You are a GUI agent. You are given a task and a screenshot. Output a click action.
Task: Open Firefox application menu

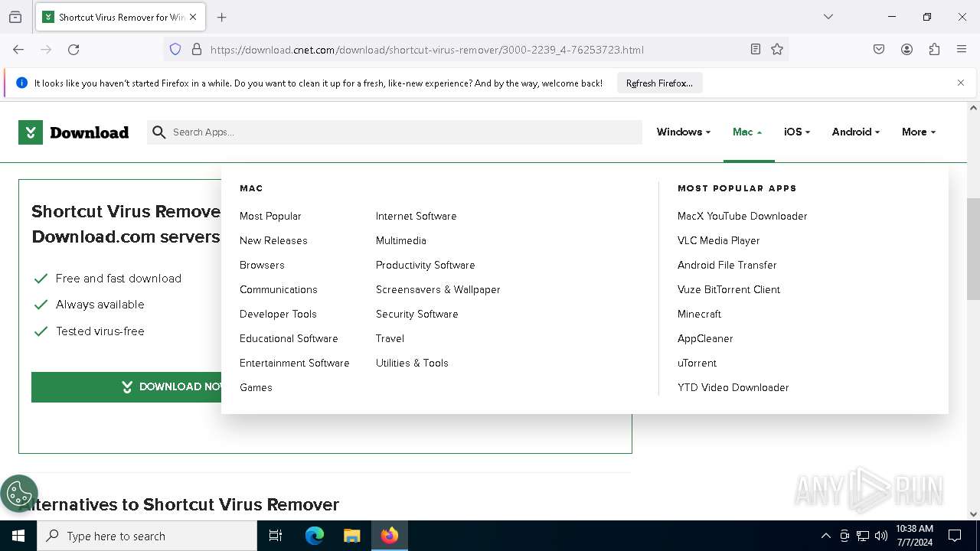962,49
